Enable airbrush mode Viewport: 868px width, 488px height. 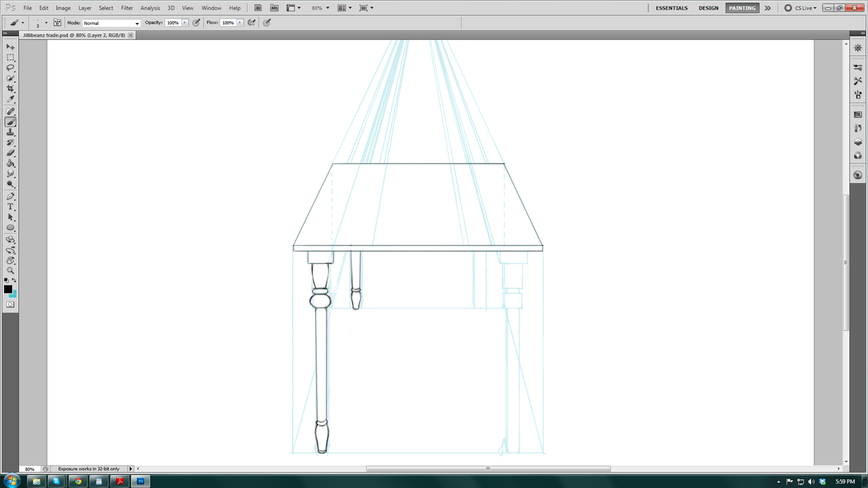click(x=252, y=22)
